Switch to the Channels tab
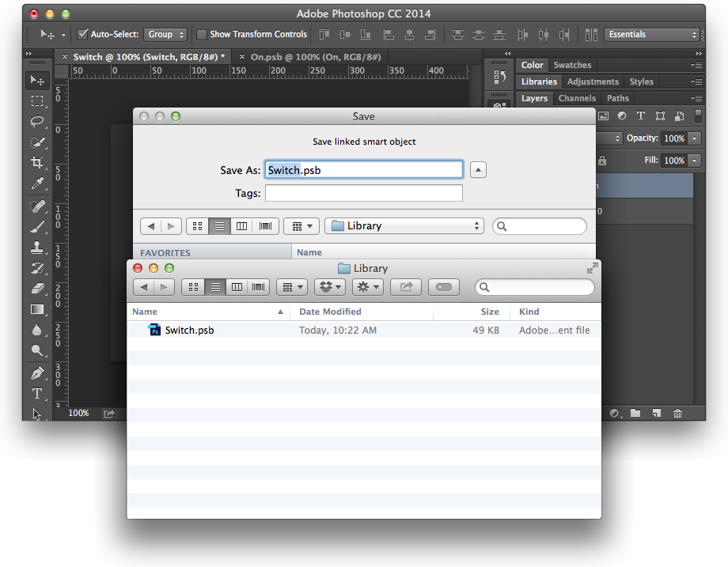Viewport: 728px width, 567px height. pyautogui.click(x=577, y=98)
